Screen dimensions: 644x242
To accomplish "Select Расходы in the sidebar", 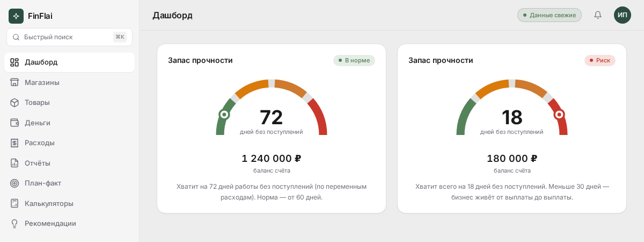I will point(69,143).
